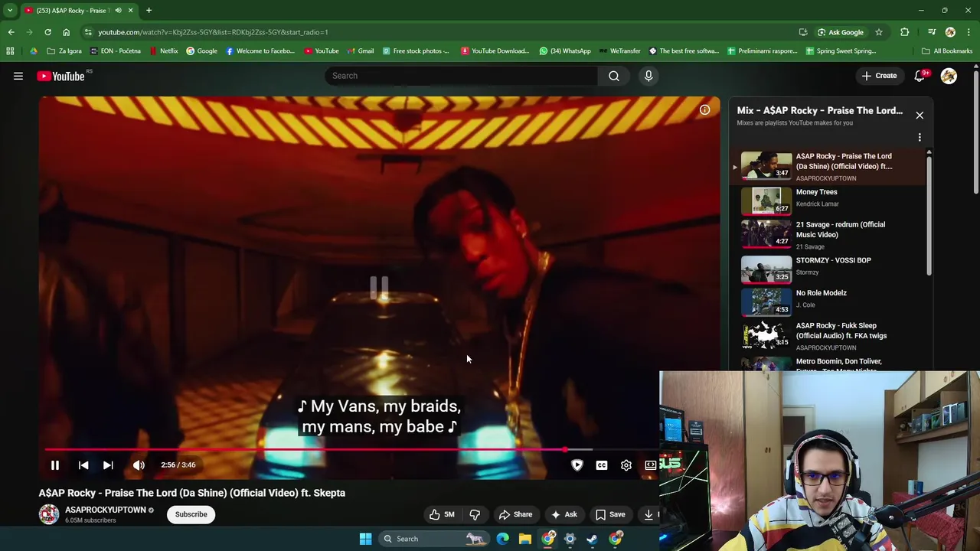The width and height of the screenshot is (980, 551).
Task: Start voice search with microphone icon
Action: (648, 76)
